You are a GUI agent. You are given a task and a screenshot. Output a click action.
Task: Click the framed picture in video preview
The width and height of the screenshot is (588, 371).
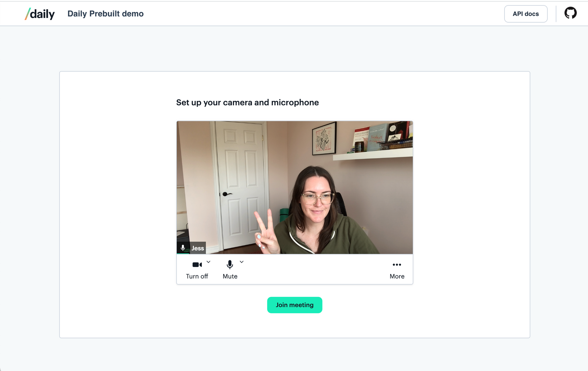324,139
